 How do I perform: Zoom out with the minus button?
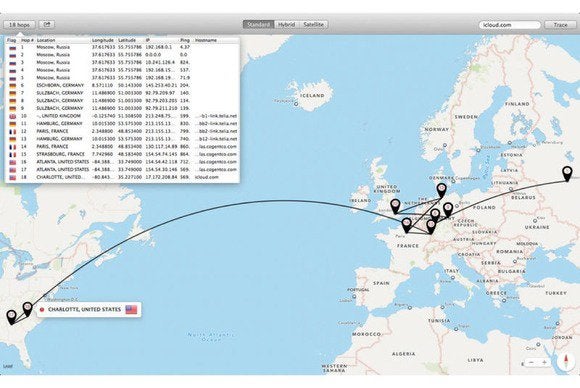(532, 362)
